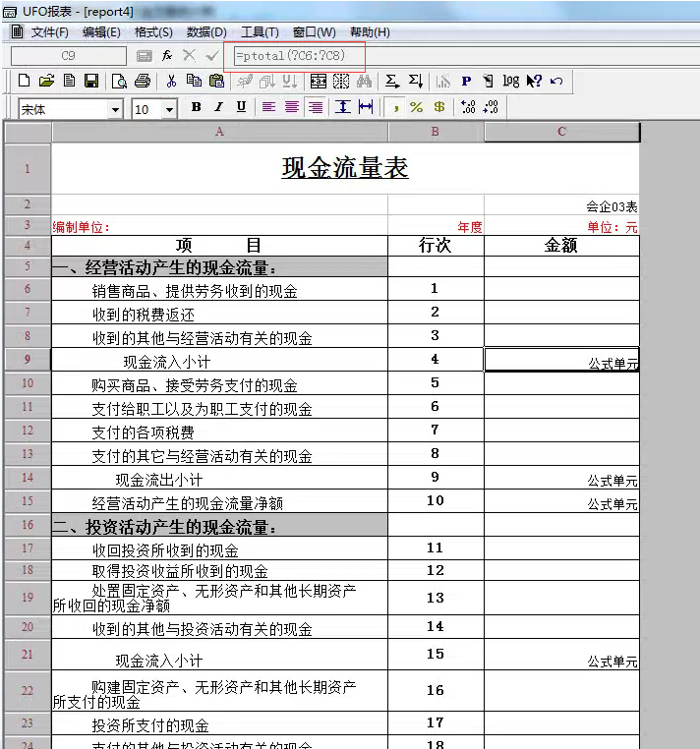Activate the context help arrow-question icon
This screenshot has width=700, height=749.
point(534,81)
